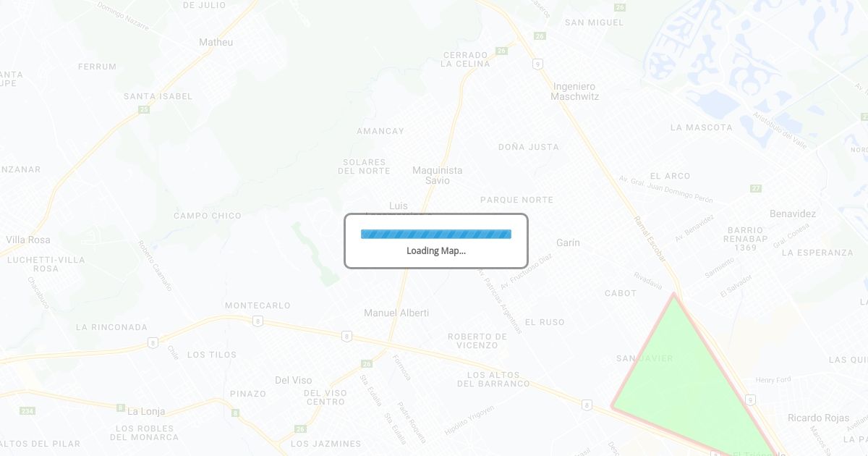868x456 pixels.
Task: Select the Manuel Alberti town label
Action: [x=396, y=313]
